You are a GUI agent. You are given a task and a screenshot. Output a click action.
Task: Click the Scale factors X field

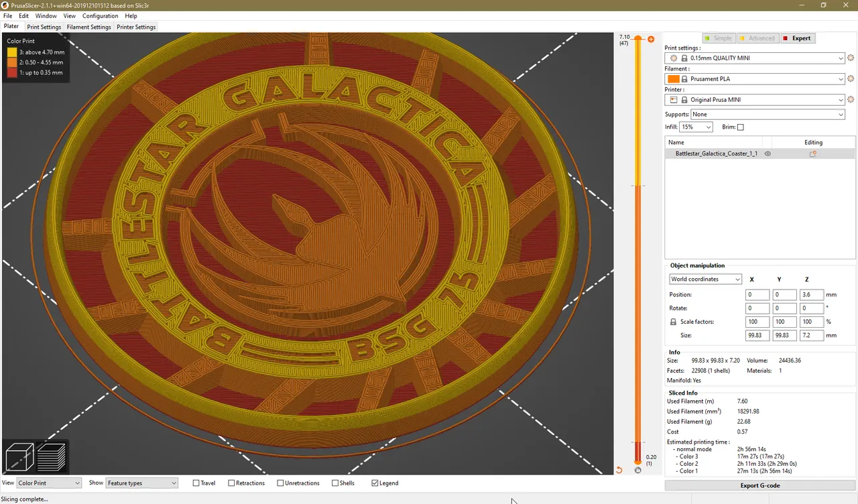[x=757, y=322]
